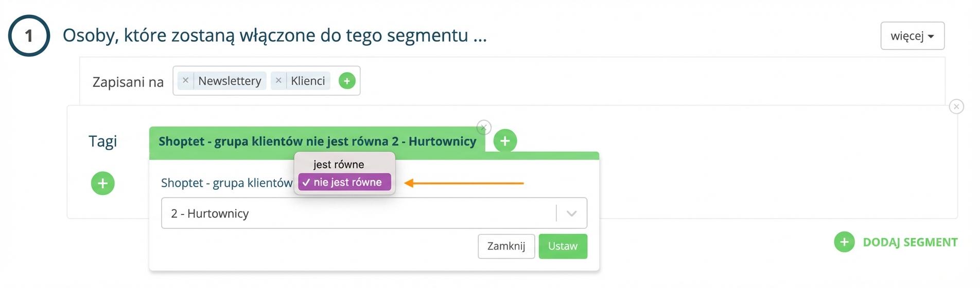The image size is (980, 288).
Task: Click the DODAJ SEGMENT plus icon
Action: (x=844, y=242)
